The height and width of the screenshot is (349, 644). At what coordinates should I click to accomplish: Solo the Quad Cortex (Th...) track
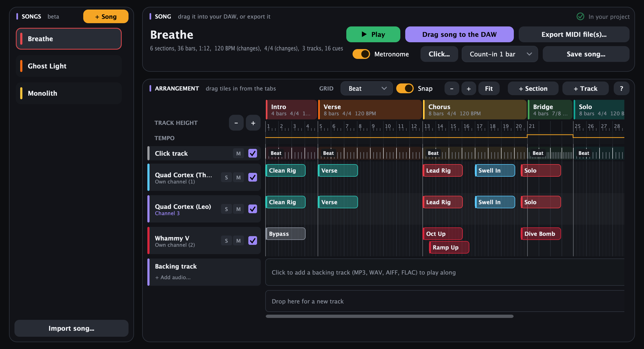[226, 177]
